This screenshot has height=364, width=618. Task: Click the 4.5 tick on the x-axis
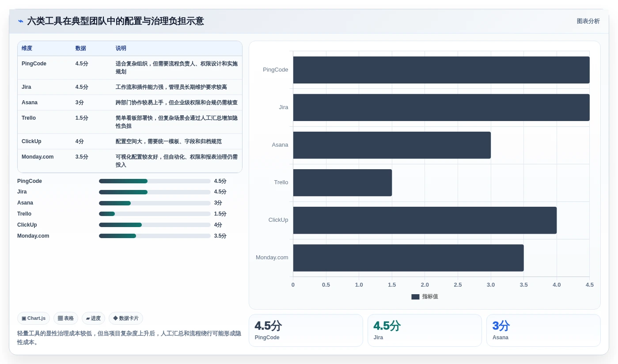(x=590, y=285)
